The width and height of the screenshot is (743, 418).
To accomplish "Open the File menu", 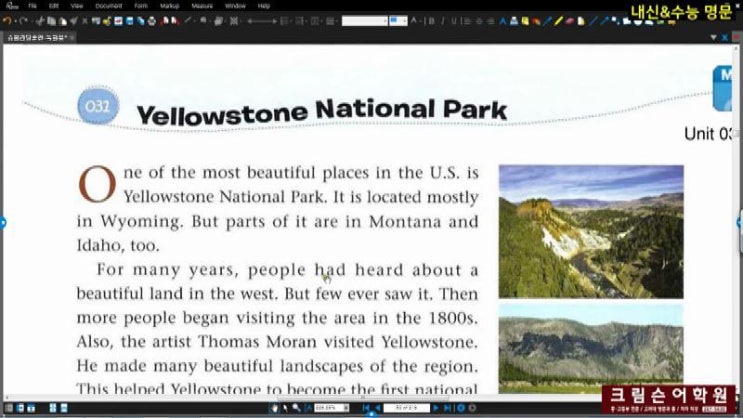I will point(32,6).
